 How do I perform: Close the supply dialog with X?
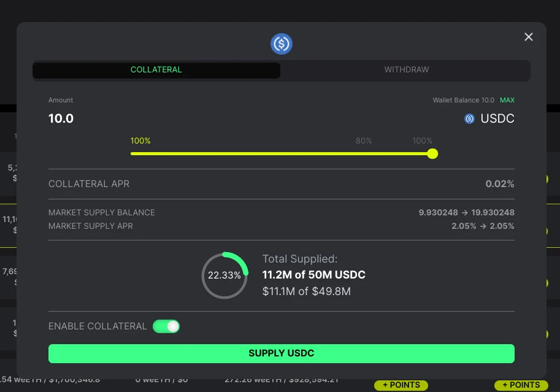pos(529,37)
